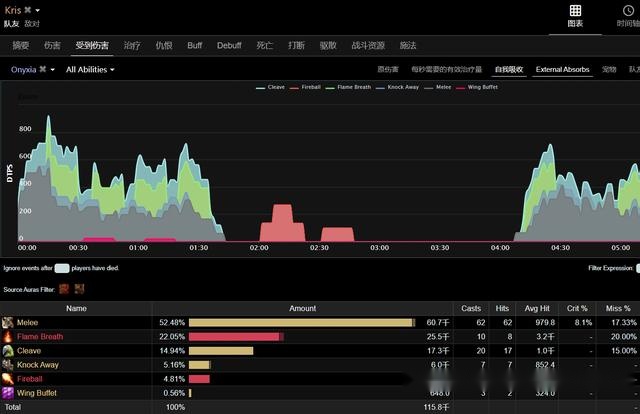640x414 pixels.
Task: Sort table by Name column header
Action: pos(76,308)
